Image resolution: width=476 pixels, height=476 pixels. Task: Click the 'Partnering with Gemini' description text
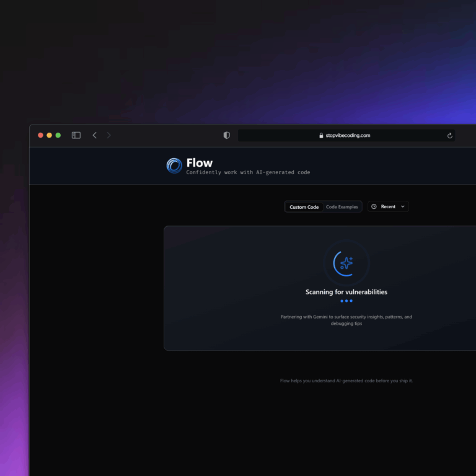click(346, 320)
